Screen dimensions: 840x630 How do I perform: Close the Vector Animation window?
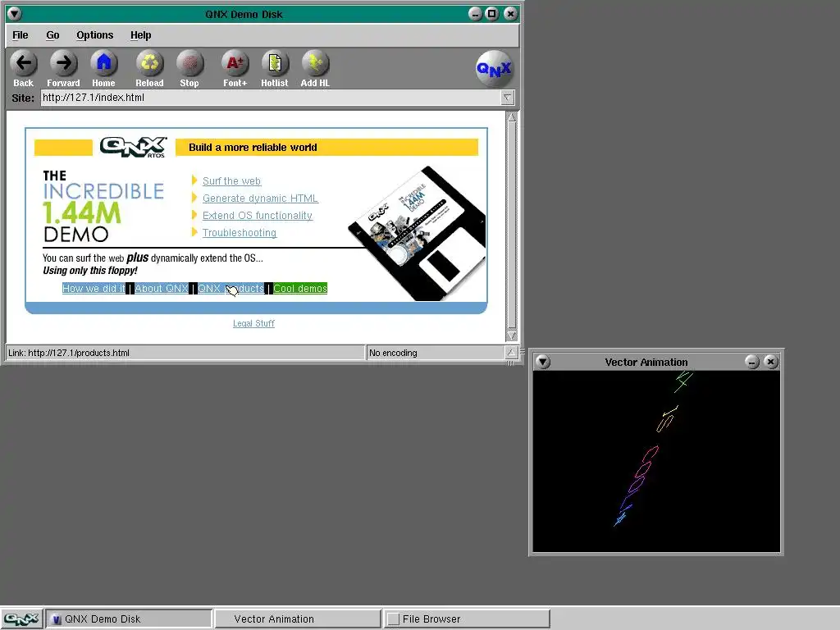771,362
